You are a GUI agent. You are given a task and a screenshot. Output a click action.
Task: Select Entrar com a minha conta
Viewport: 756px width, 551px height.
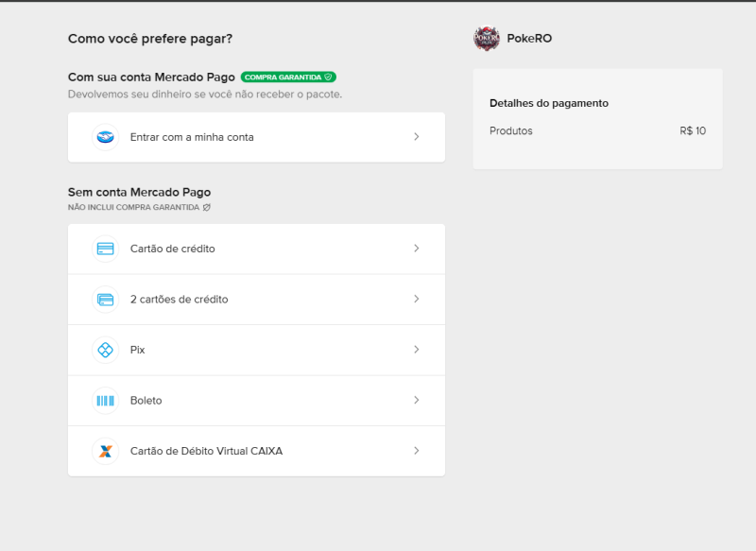192,137
